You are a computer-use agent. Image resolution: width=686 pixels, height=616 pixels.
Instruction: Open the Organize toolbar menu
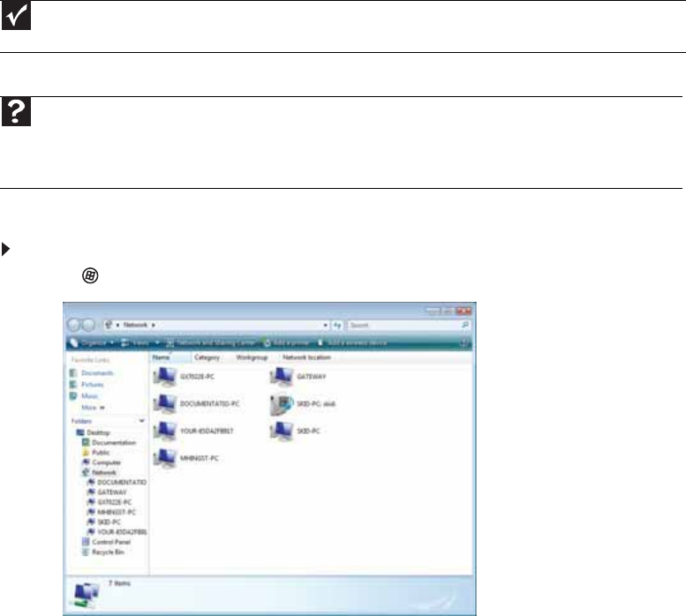point(93,343)
